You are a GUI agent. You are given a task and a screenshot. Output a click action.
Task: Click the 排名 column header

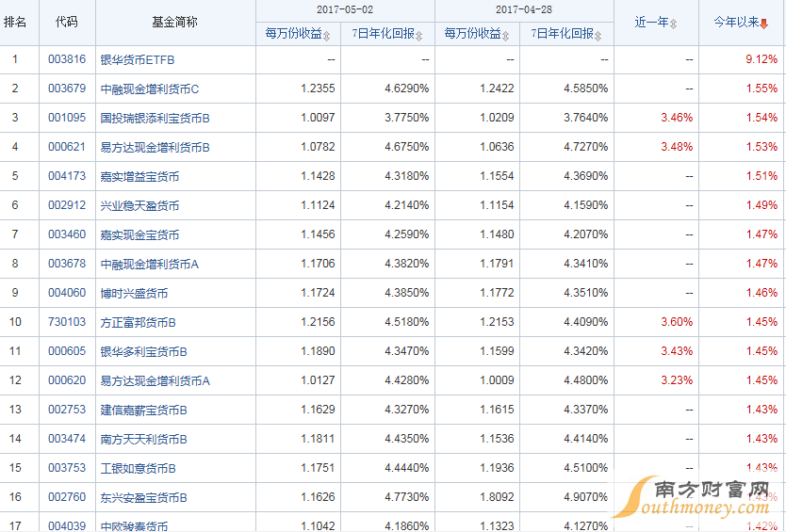pyautogui.click(x=15, y=22)
